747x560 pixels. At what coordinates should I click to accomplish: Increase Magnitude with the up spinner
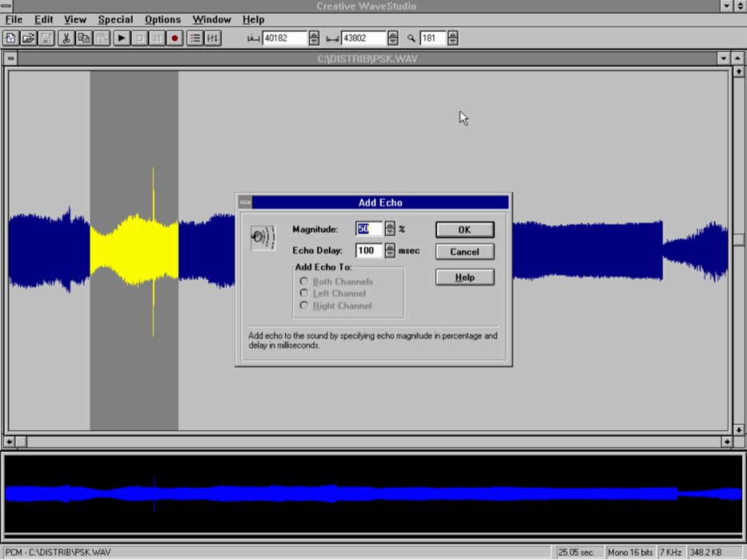click(x=390, y=226)
